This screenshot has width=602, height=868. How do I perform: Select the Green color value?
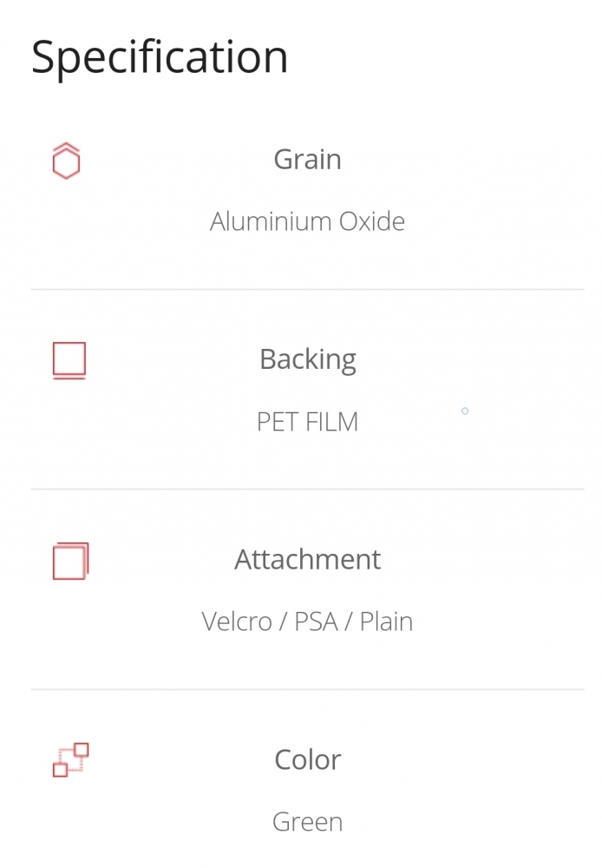(x=308, y=821)
